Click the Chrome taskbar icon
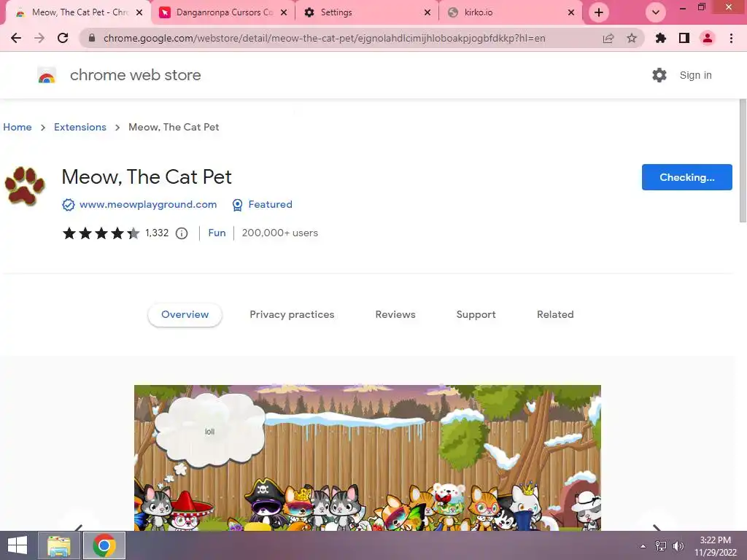The image size is (747, 560). (x=104, y=545)
